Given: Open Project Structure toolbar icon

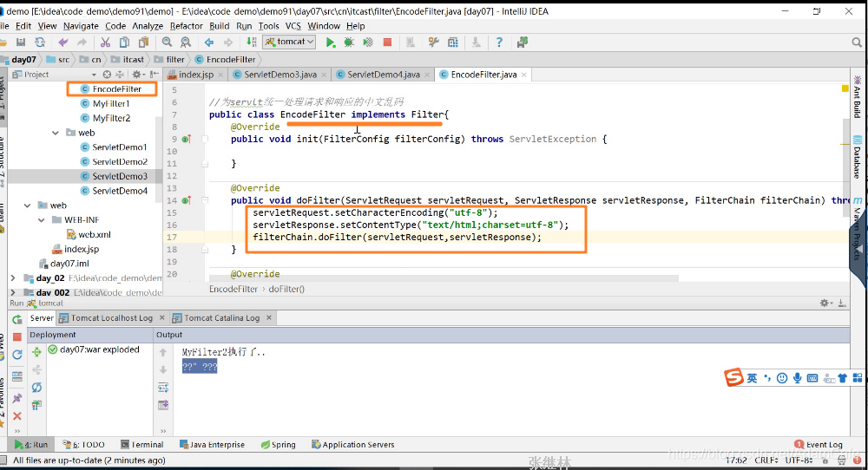Looking at the screenshot, I should point(453,42).
